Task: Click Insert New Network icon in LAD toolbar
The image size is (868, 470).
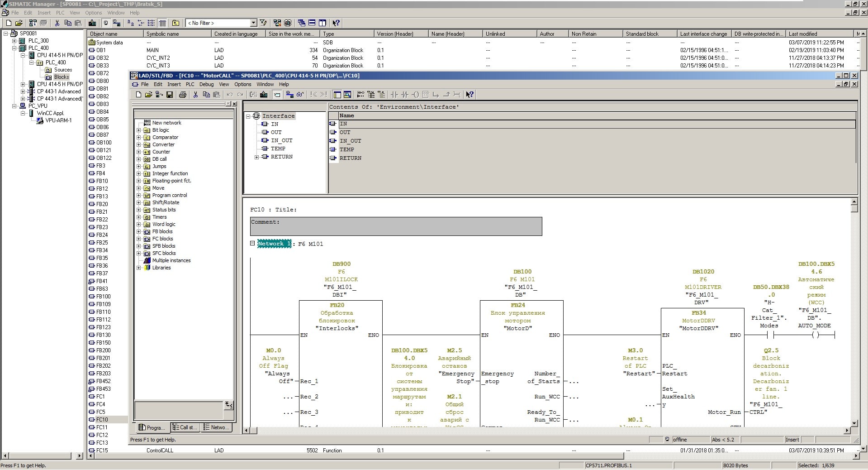Action: coord(360,95)
